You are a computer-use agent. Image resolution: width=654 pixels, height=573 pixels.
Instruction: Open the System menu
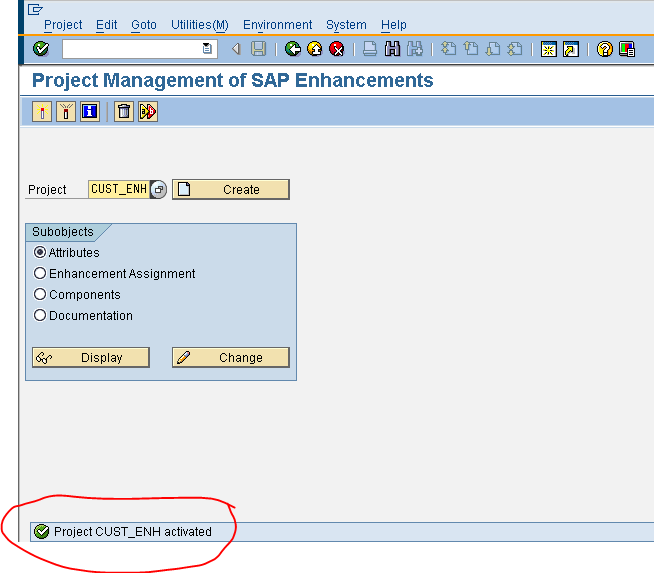(x=346, y=25)
